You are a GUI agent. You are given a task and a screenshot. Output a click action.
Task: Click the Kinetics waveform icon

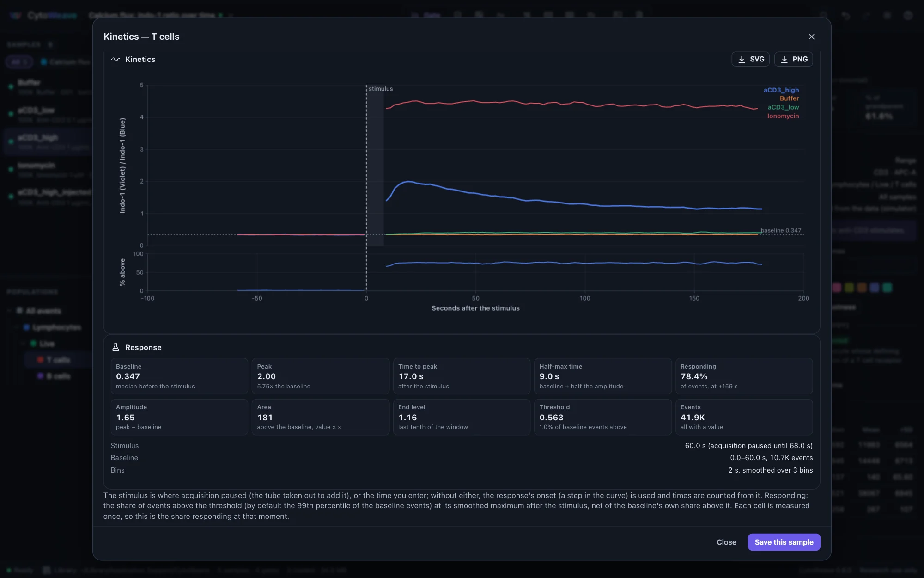point(115,59)
